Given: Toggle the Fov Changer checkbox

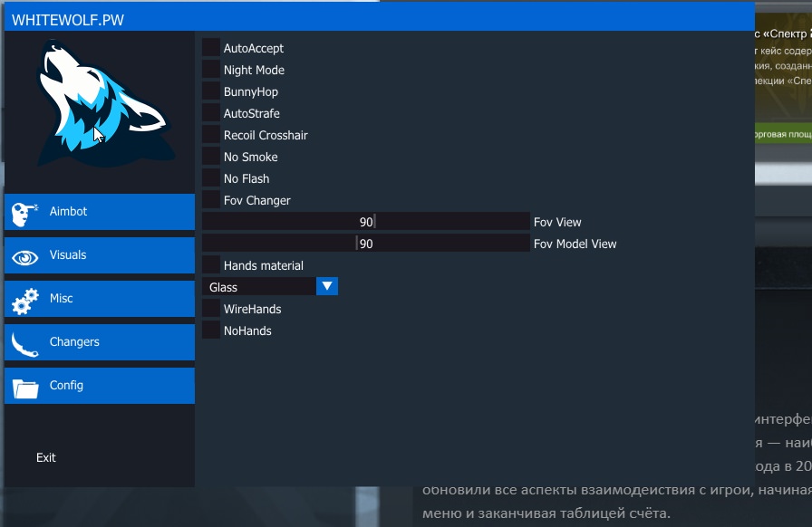Looking at the screenshot, I should click(211, 199).
